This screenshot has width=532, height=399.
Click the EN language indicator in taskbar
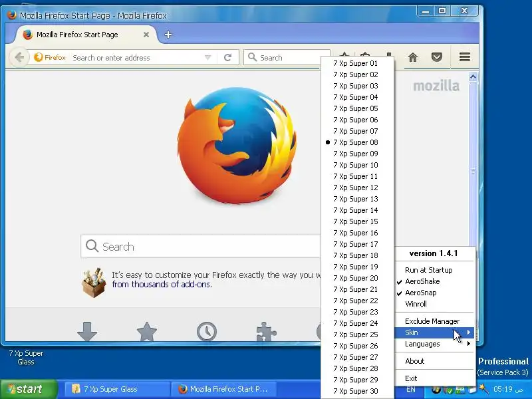click(410, 389)
